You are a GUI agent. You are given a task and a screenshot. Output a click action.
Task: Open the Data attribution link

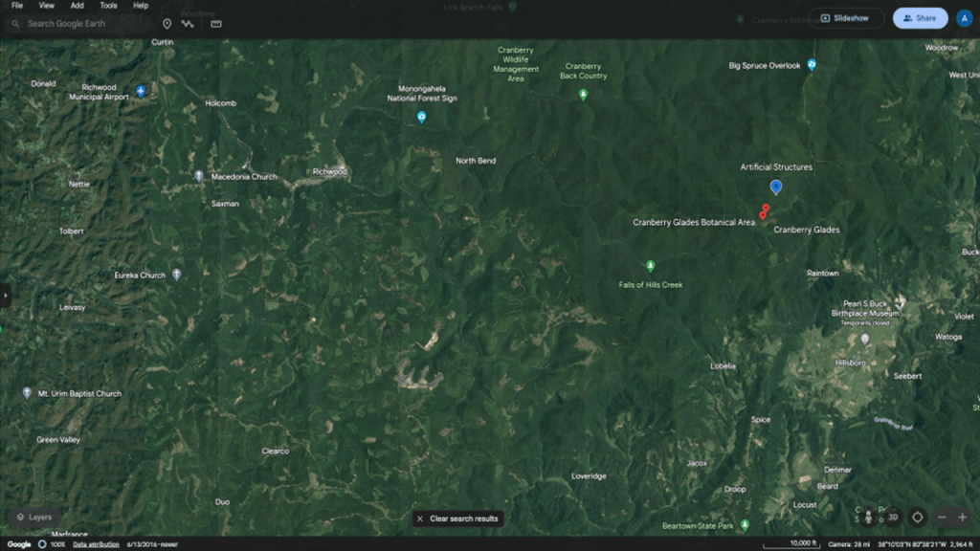coord(97,544)
